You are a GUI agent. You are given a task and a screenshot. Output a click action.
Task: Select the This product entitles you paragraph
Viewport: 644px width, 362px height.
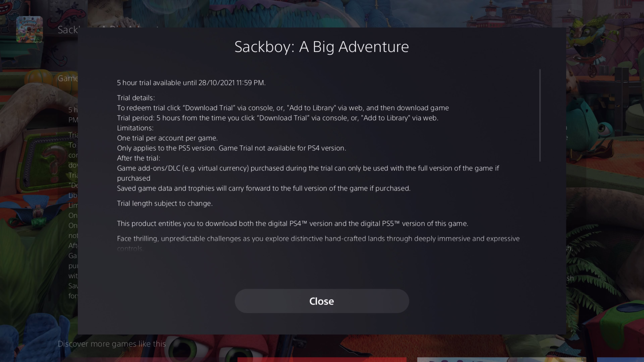(292, 224)
